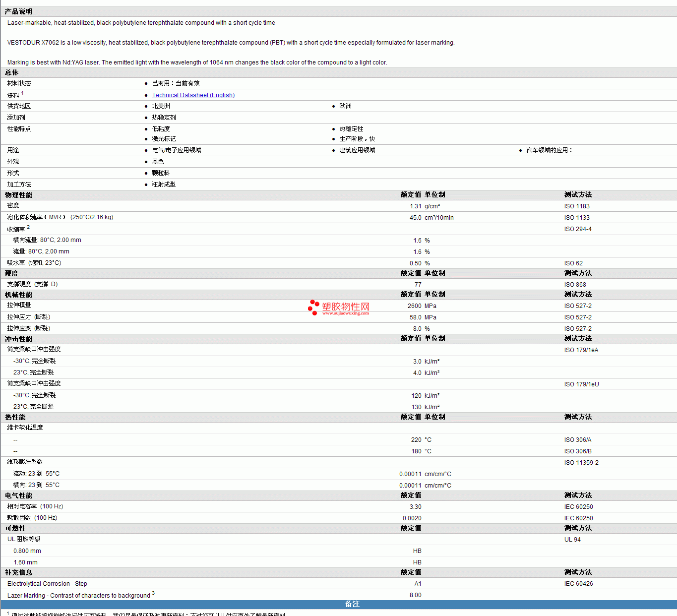Select the '汽车领域的应用' use entry
The height and width of the screenshot is (616, 677).
[549, 150]
